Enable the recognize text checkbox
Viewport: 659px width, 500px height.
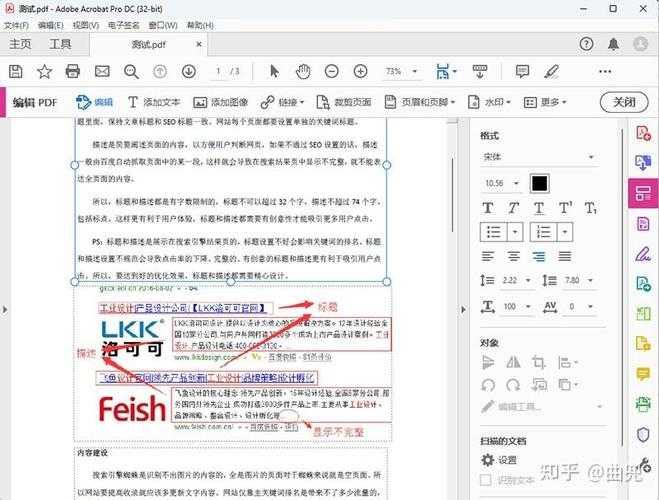click(485, 480)
